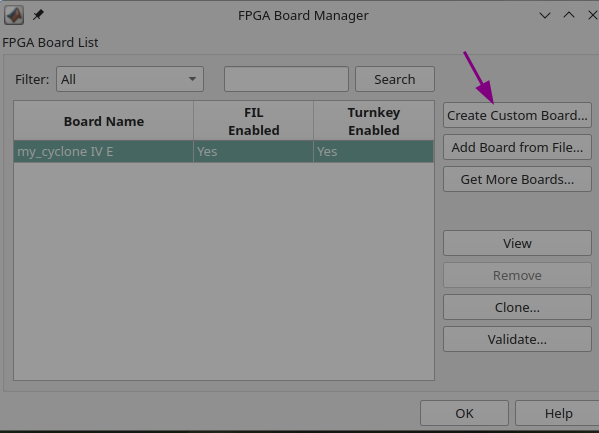Click the Search button

(395, 79)
